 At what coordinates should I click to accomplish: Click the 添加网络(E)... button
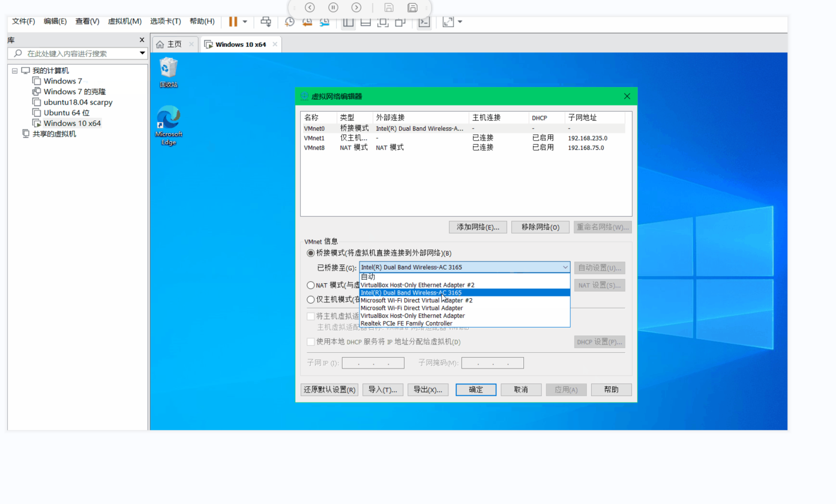click(x=478, y=227)
